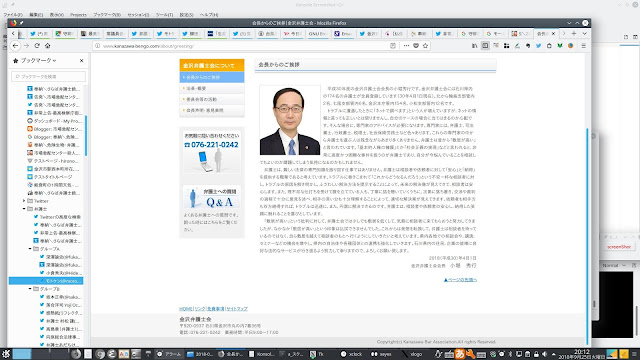Open the Firefox hamburger menu

click(x=584, y=46)
